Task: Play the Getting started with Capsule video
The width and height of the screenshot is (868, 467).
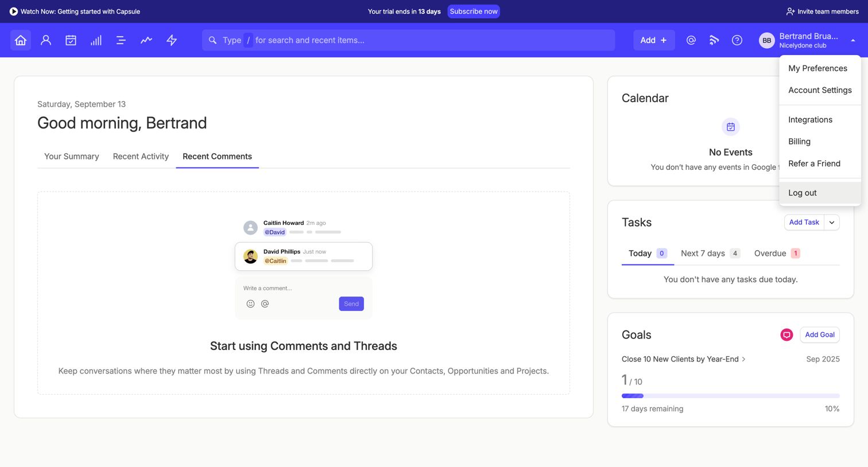Action: 14,11
